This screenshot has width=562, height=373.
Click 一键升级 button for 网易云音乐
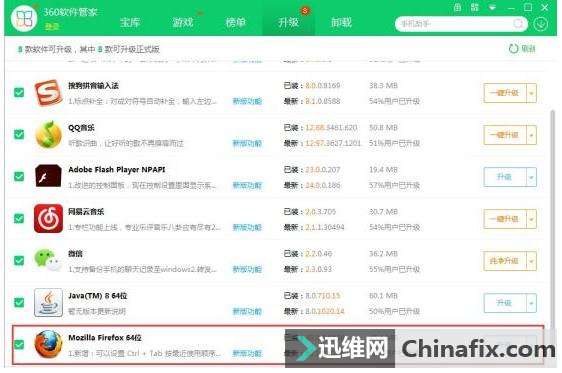click(x=505, y=219)
